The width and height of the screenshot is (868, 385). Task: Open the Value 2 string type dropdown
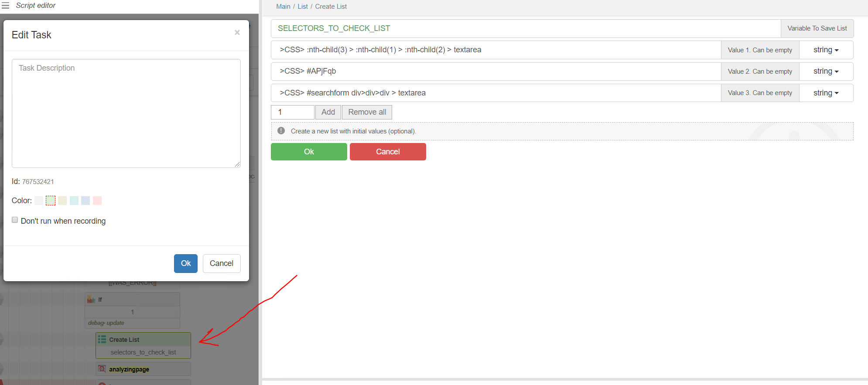826,72
